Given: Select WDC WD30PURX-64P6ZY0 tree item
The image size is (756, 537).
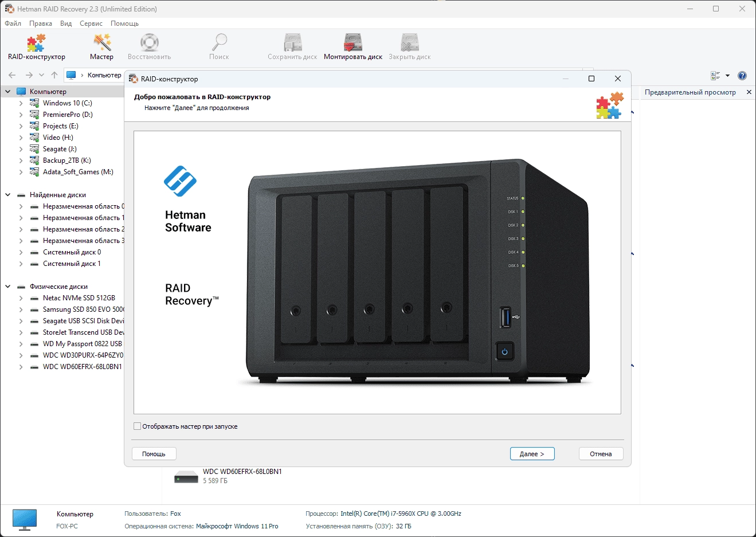Looking at the screenshot, I should pos(83,355).
